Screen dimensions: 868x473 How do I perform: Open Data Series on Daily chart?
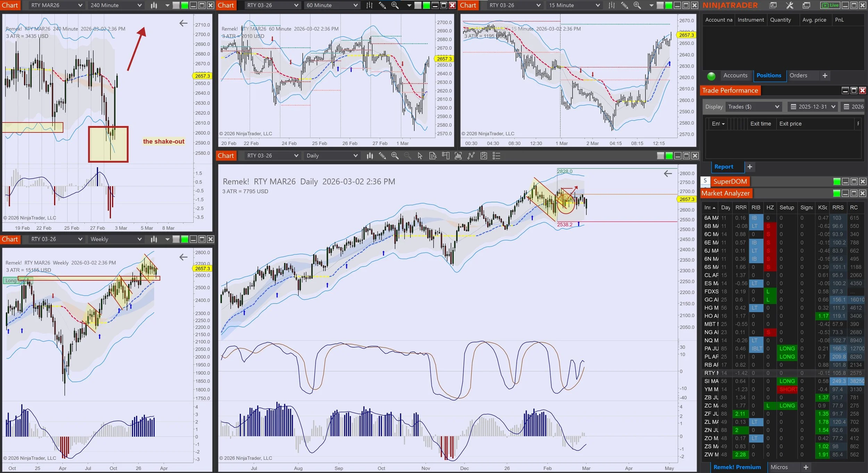pos(458,156)
